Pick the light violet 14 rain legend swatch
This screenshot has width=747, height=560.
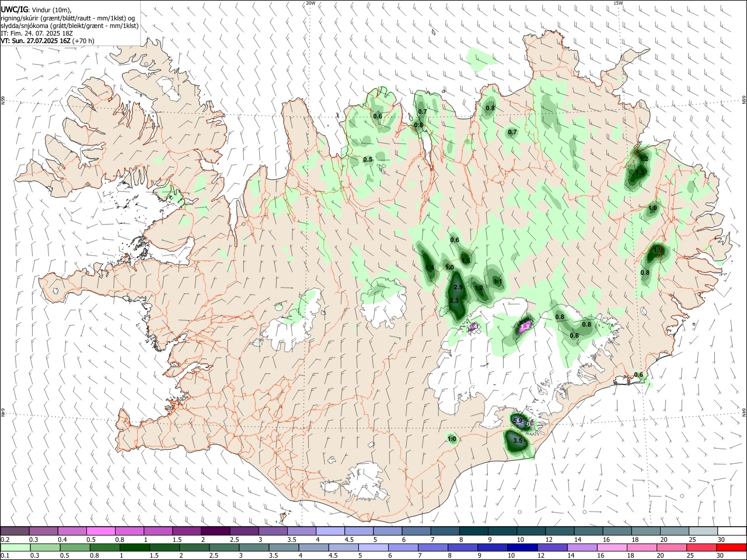(x=581, y=547)
